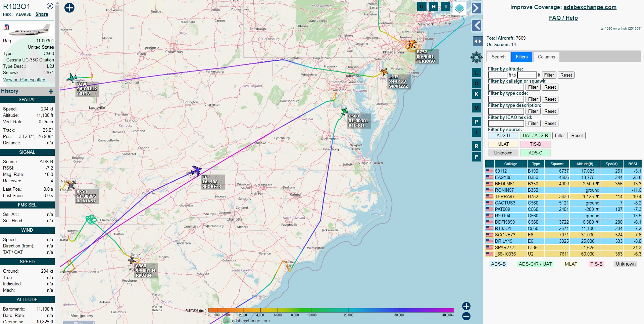This screenshot has width=644, height=324.
Task: Toggle the U map button
Action: click(x=422, y=6)
